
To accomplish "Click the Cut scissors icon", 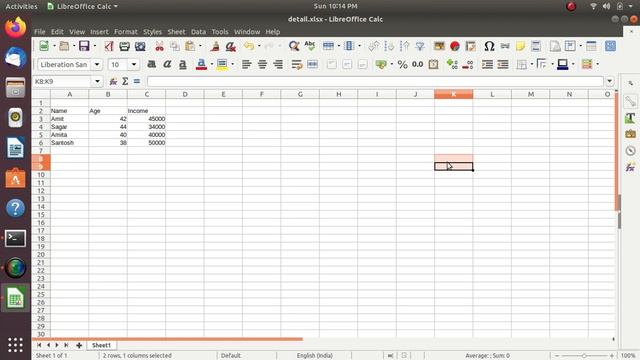I will (159, 46).
